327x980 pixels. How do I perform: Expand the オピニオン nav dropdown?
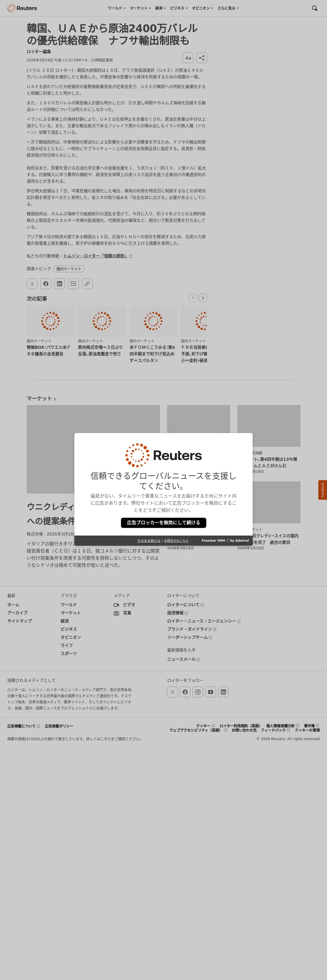pos(202,8)
